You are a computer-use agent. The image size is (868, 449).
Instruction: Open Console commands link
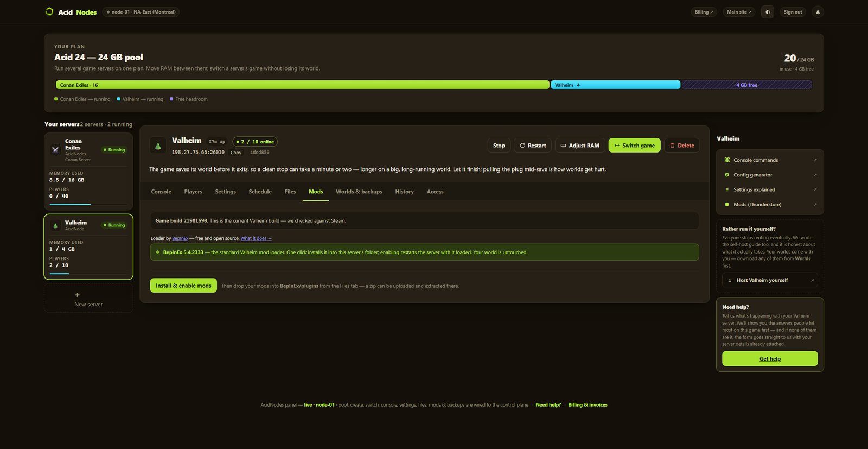point(770,160)
